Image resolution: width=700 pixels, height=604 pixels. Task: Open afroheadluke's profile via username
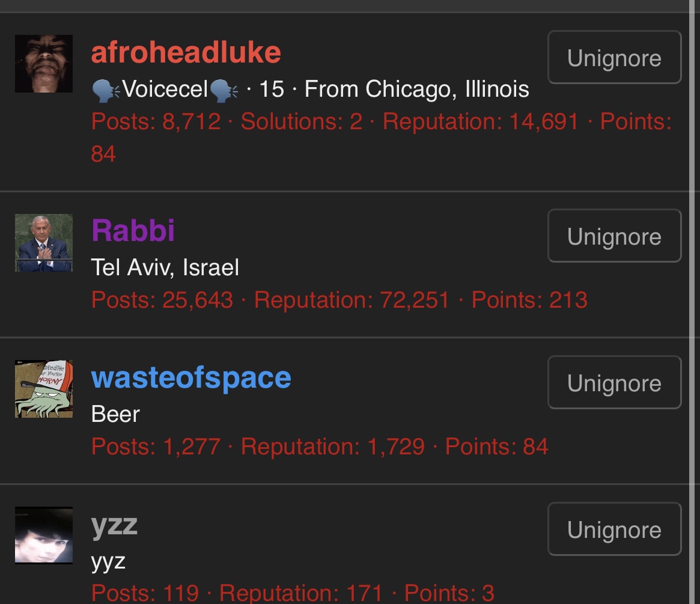pyautogui.click(x=186, y=53)
